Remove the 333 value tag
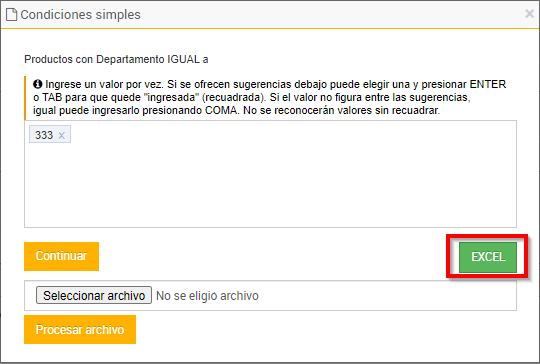 (62, 135)
